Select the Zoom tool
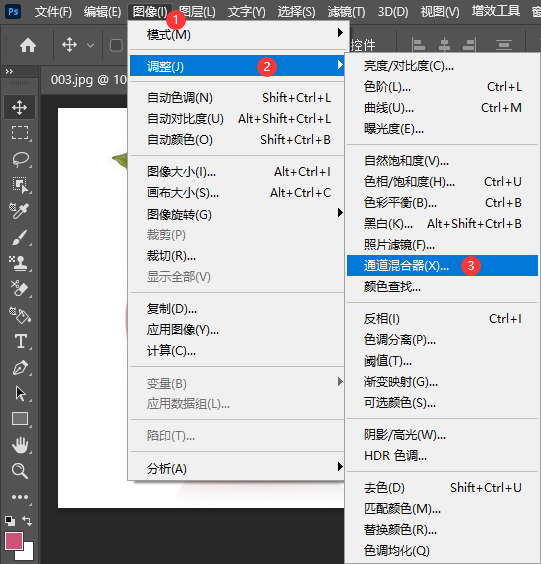The image size is (541, 564). point(19,471)
